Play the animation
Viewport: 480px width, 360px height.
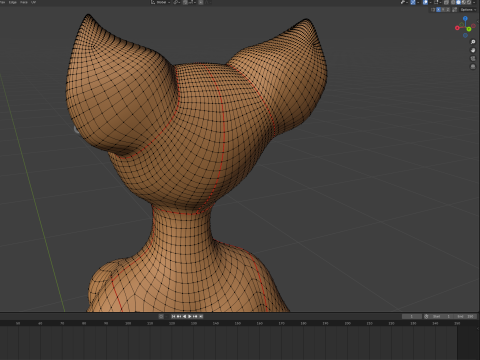pos(190,316)
